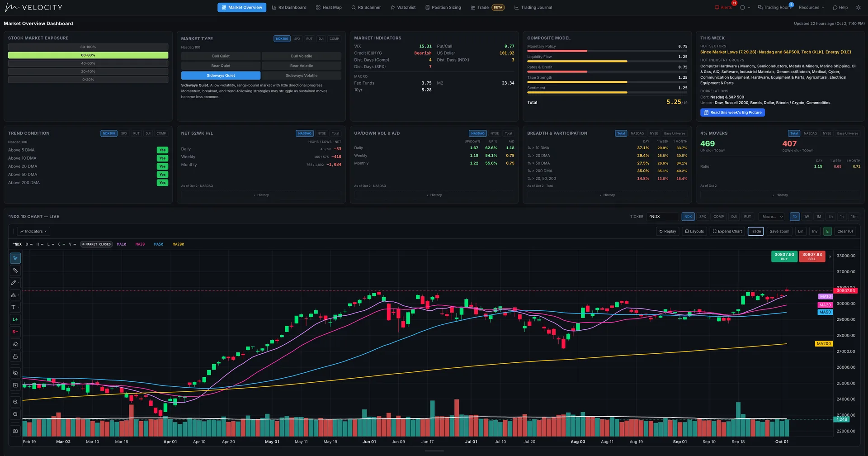Viewport: 868px width, 456px height.
Task: Click the green BUY 30807.93 button
Action: point(784,256)
